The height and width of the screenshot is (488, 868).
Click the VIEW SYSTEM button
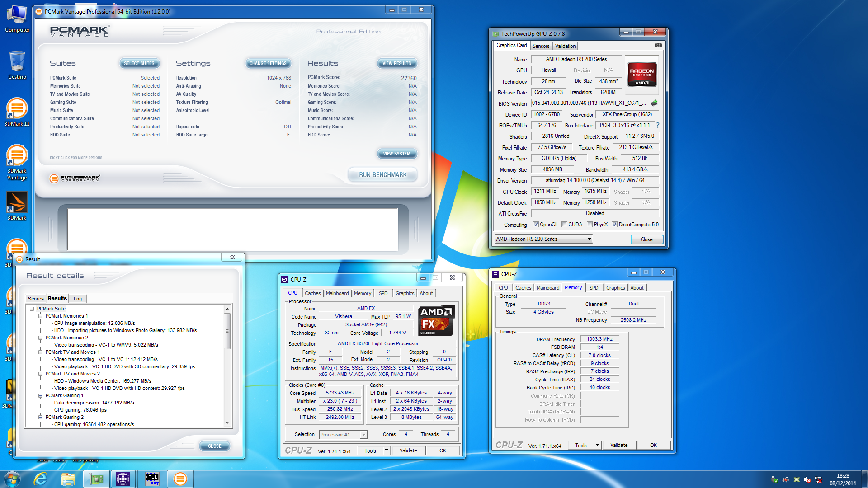tap(397, 154)
